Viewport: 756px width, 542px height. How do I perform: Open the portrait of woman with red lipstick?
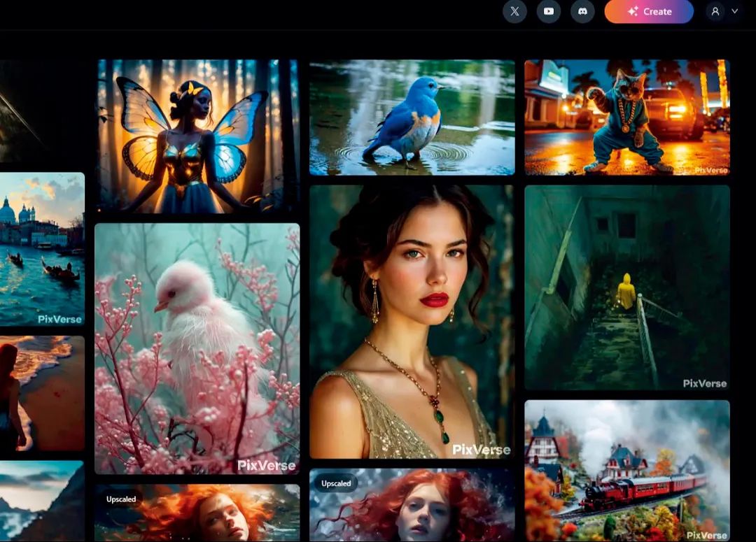pyautogui.click(x=412, y=322)
